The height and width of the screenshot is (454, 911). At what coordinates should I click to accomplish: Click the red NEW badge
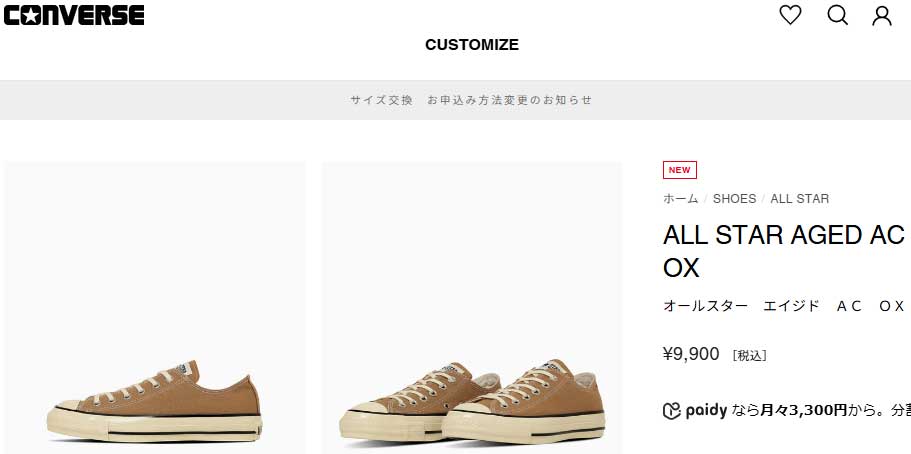680,170
